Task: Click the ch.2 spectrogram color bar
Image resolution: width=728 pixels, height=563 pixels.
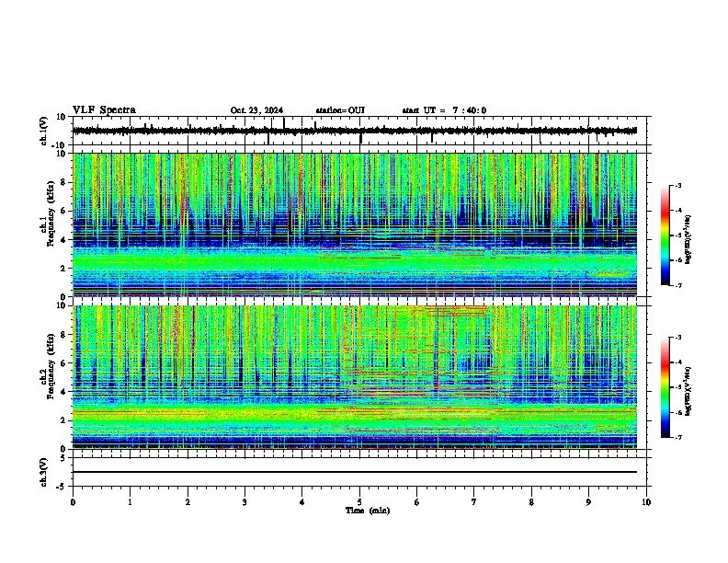Action: tap(665, 387)
